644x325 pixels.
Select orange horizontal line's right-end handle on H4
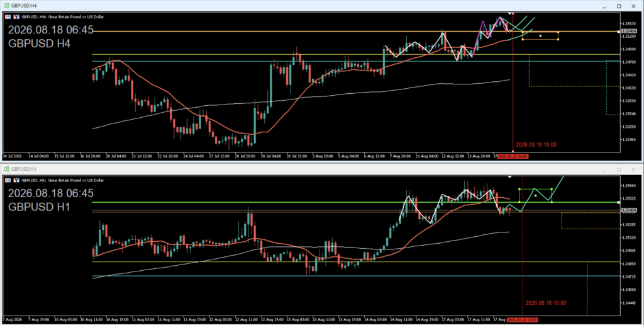pyautogui.click(x=619, y=31)
